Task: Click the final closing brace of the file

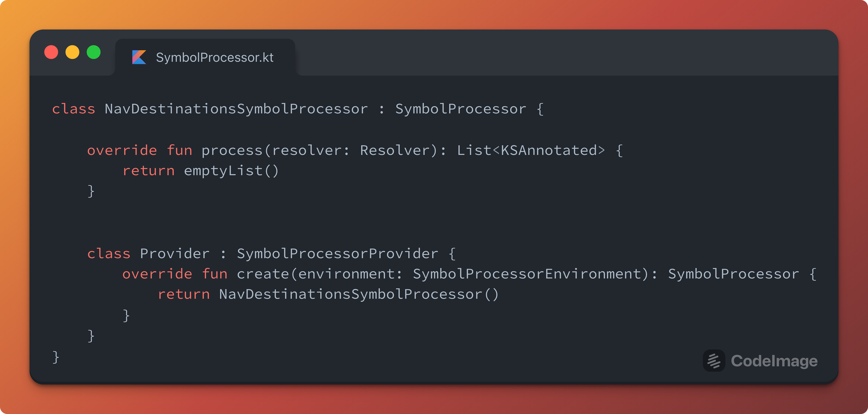Action: point(56,357)
